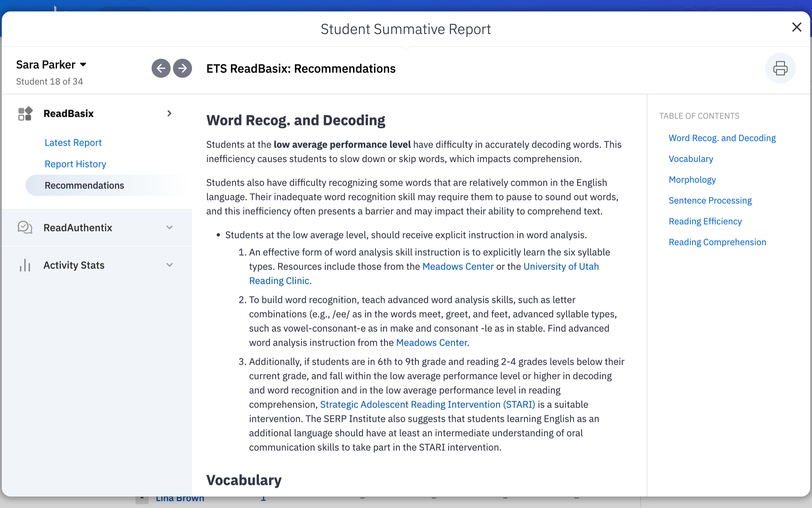Screen dimensions: 812x508
Task: Go to the next student arrow
Action: 182,68
